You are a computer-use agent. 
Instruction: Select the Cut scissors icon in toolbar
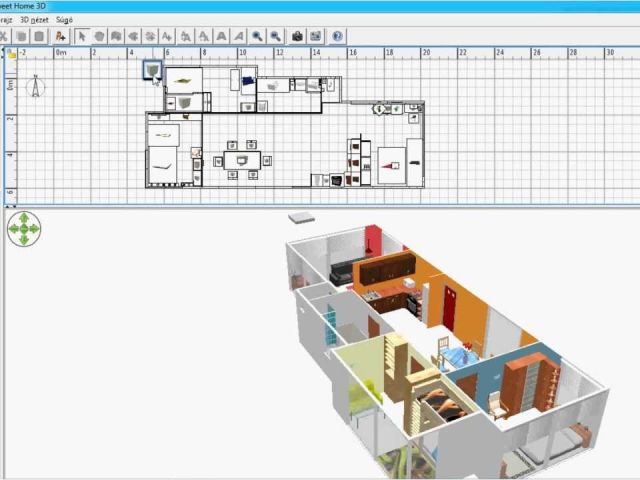4,36
